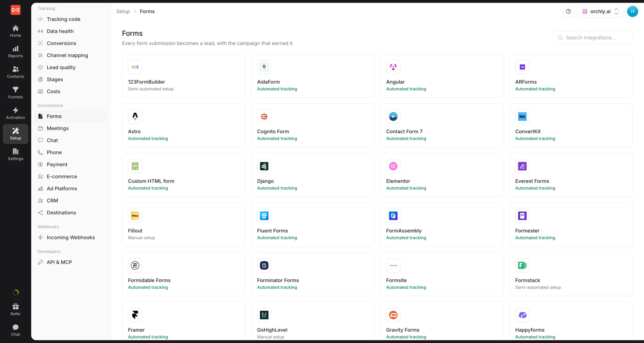Click the help question mark icon
Image resolution: width=644 pixels, height=343 pixels.
pyautogui.click(x=568, y=11)
